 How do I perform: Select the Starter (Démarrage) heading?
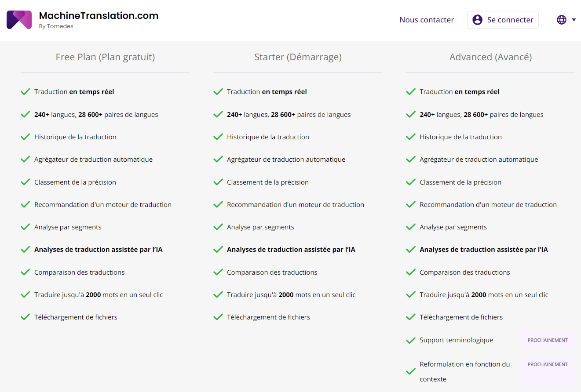[298, 57]
